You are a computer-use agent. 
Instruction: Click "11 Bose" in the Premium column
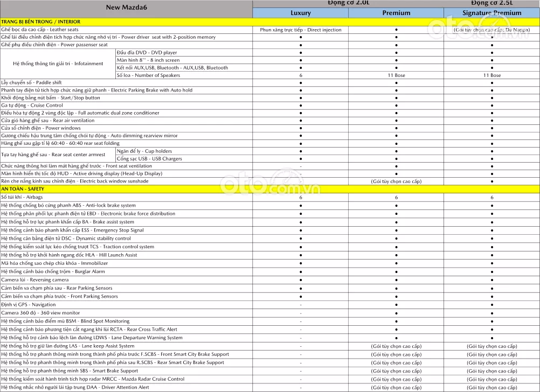(x=396, y=75)
